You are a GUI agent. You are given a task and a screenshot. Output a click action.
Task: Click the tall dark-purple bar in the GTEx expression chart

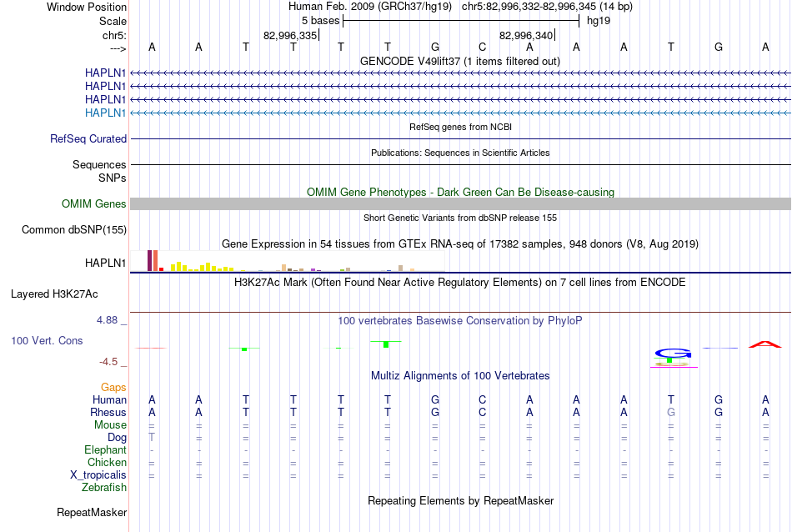(x=149, y=261)
